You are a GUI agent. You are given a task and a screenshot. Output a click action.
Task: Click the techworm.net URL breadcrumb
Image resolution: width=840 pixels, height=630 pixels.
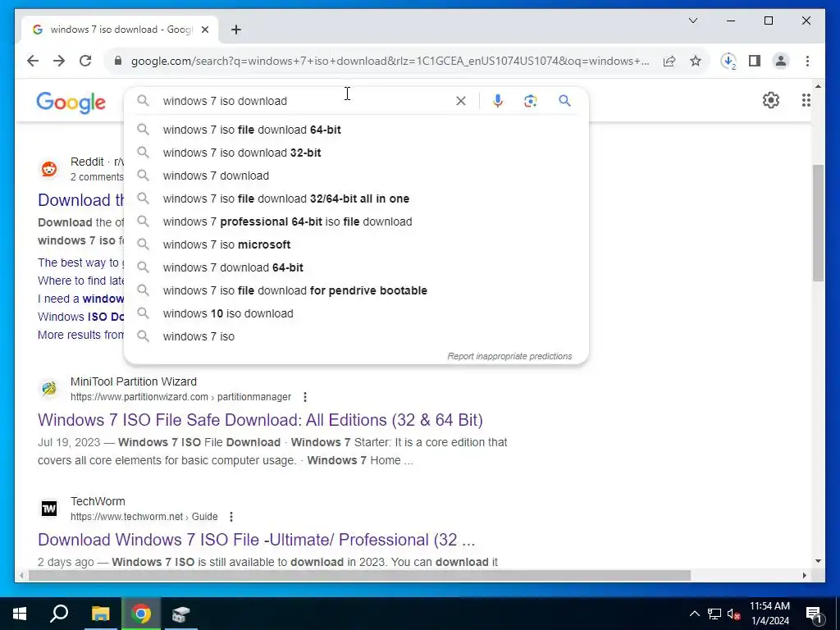tap(144, 517)
